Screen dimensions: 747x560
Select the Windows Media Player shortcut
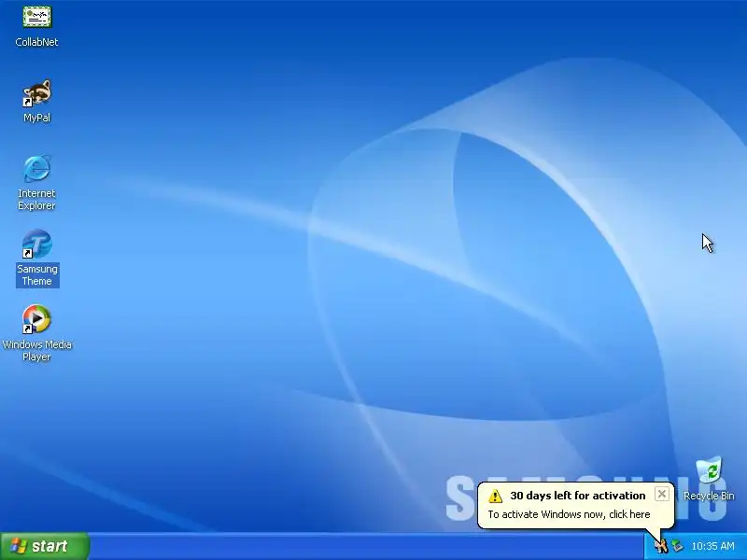tap(36, 319)
